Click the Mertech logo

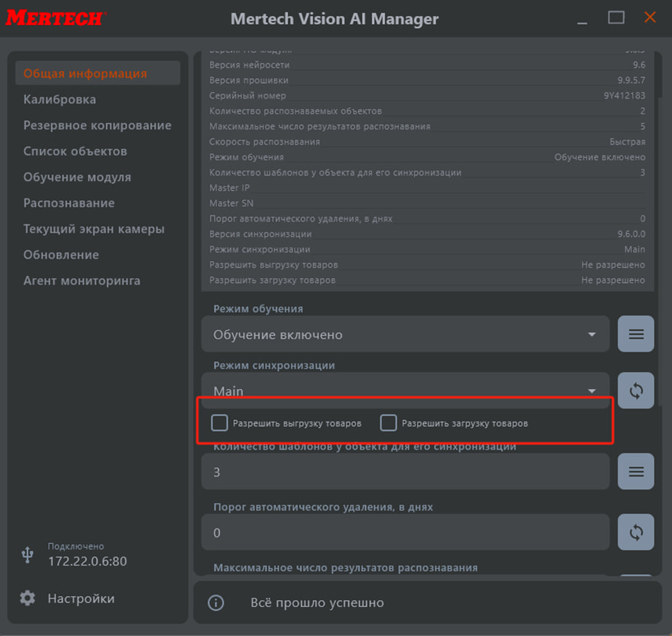coord(54,18)
